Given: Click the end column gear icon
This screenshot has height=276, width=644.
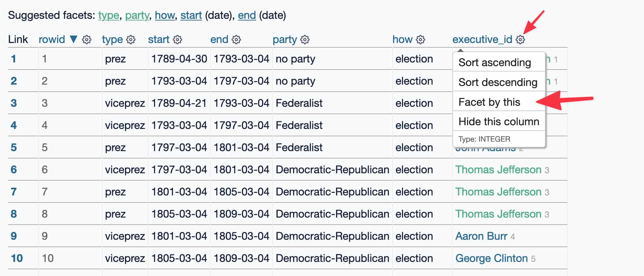Looking at the screenshot, I should (237, 39).
